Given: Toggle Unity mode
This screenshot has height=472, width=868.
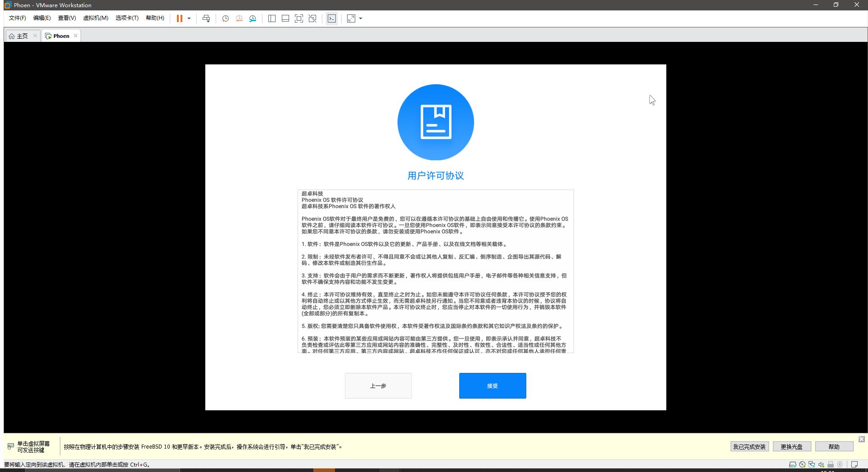Looking at the screenshot, I should tap(312, 18).
